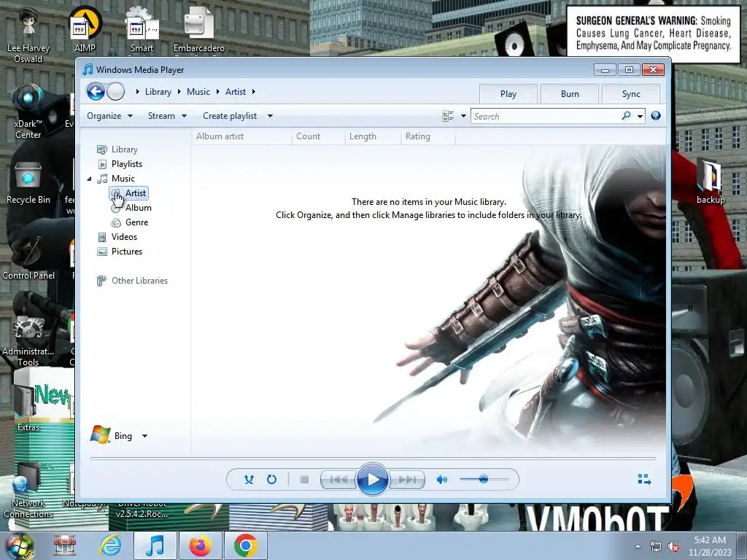Open the View options icon
The height and width of the screenshot is (560, 747).
click(448, 116)
